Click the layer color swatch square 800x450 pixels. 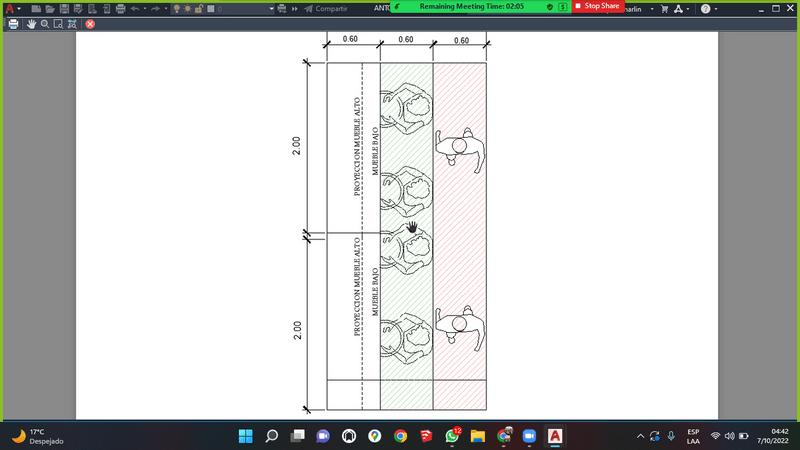pyautogui.click(x=210, y=9)
